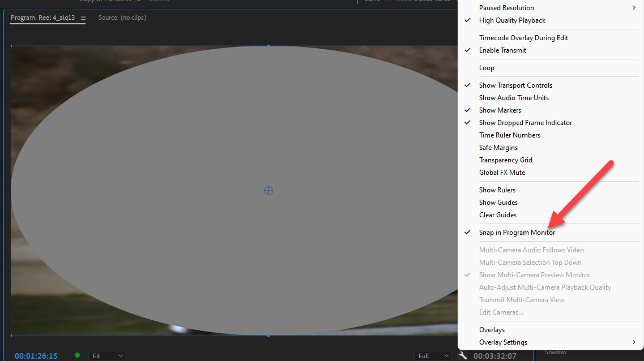The width and height of the screenshot is (644, 361).
Task: Click the wrench settings icon
Action: [x=463, y=356]
